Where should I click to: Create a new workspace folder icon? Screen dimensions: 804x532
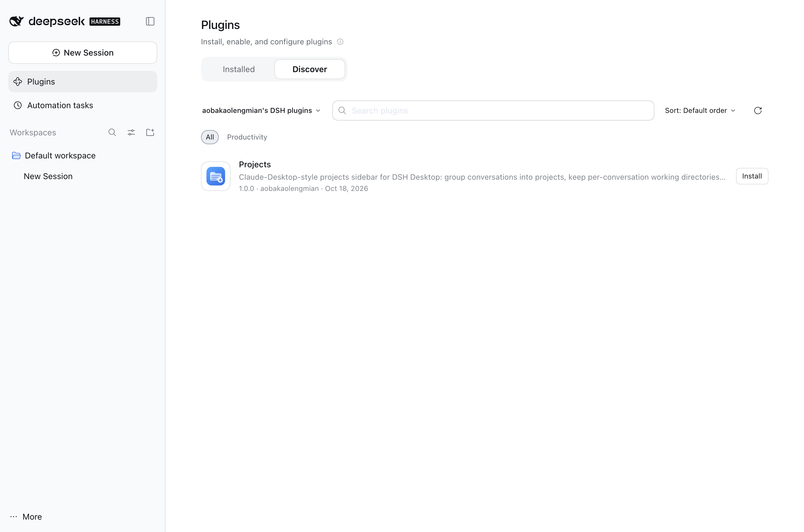click(150, 132)
